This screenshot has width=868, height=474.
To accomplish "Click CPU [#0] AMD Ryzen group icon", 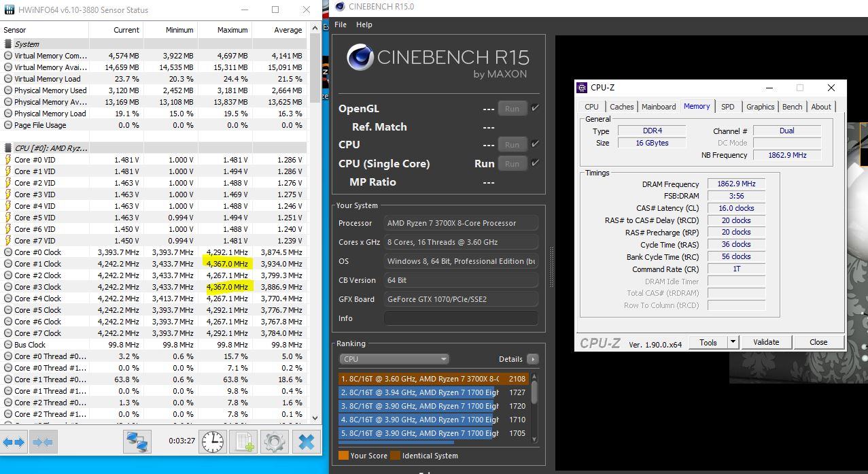I will (8, 148).
